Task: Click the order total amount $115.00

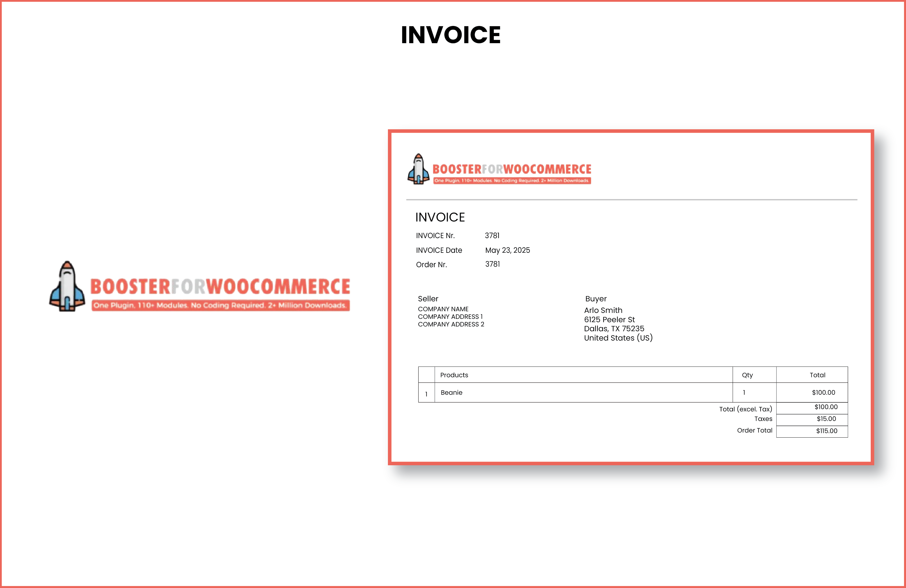Action: coord(826,431)
